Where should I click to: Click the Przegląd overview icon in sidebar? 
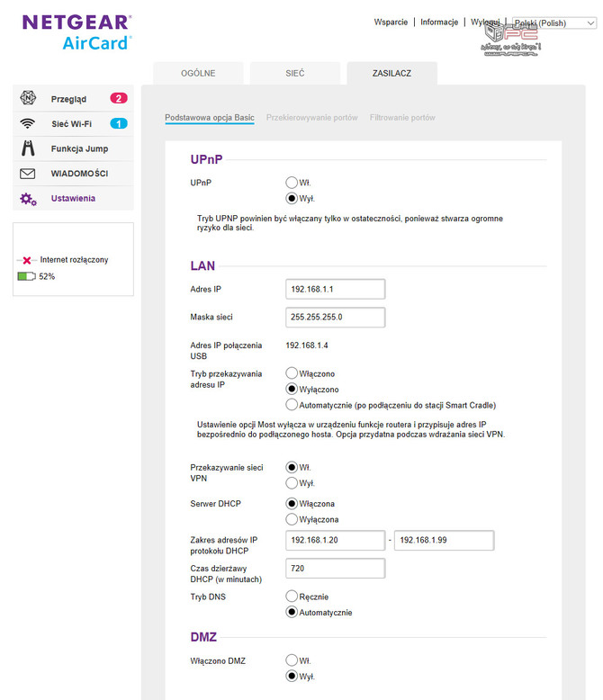[28, 99]
